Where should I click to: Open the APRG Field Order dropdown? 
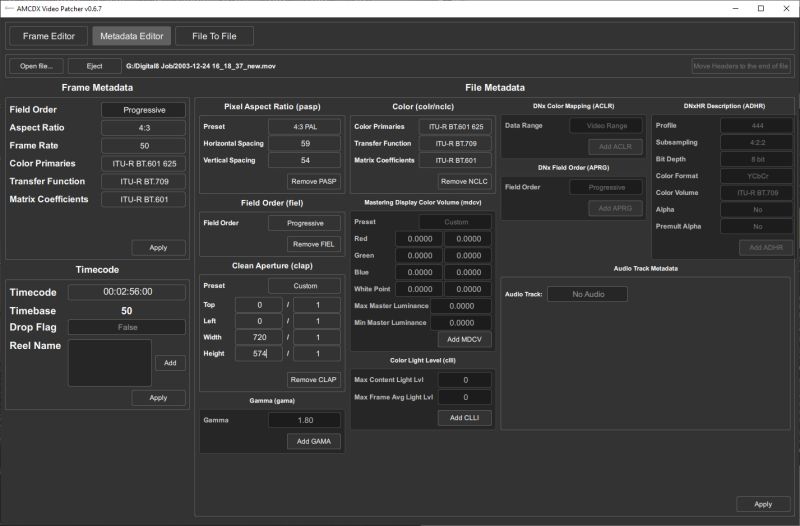[x=606, y=187]
